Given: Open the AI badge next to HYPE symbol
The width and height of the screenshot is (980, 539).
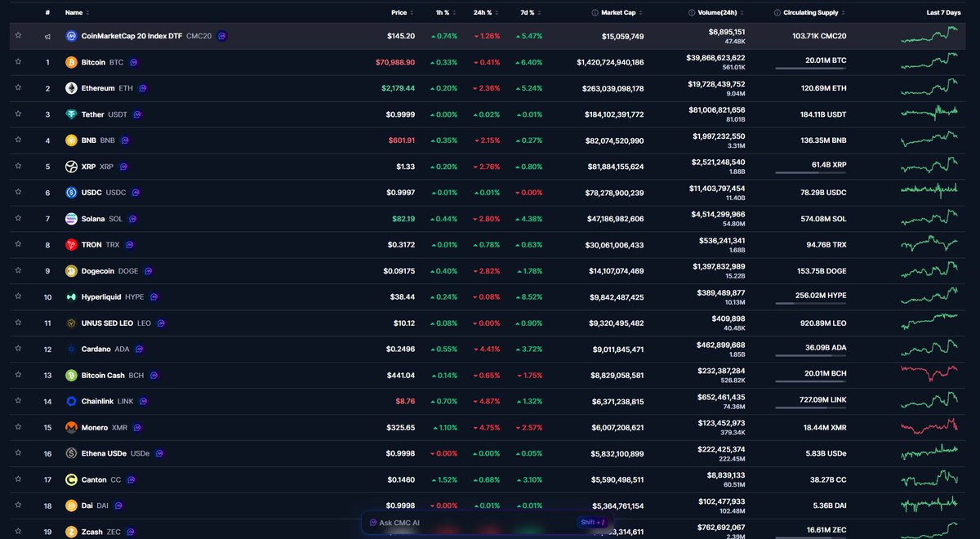Looking at the screenshot, I should (154, 297).
